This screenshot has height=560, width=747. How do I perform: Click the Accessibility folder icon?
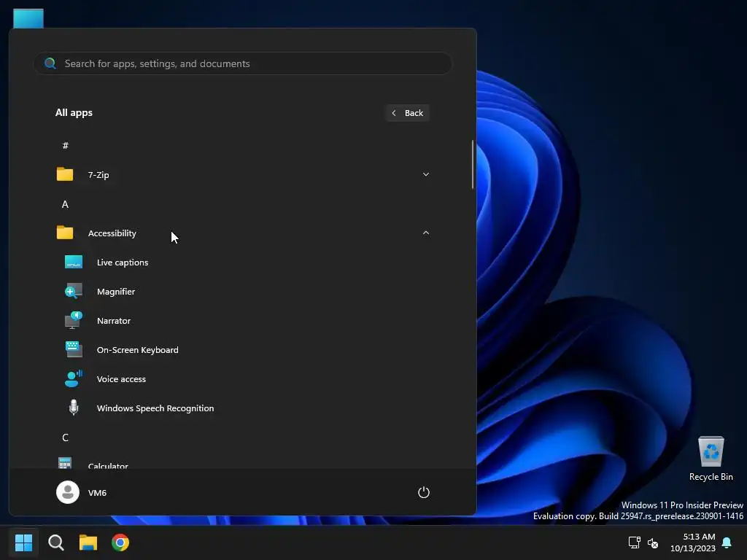click(65, 233)
